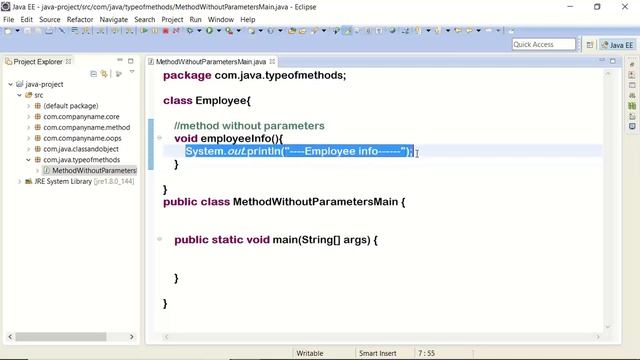The width and height of the screenshot is (640, 360).
Task: Click Project Explorer horizontal scrollbar thumb
Action: pos(61,337)
